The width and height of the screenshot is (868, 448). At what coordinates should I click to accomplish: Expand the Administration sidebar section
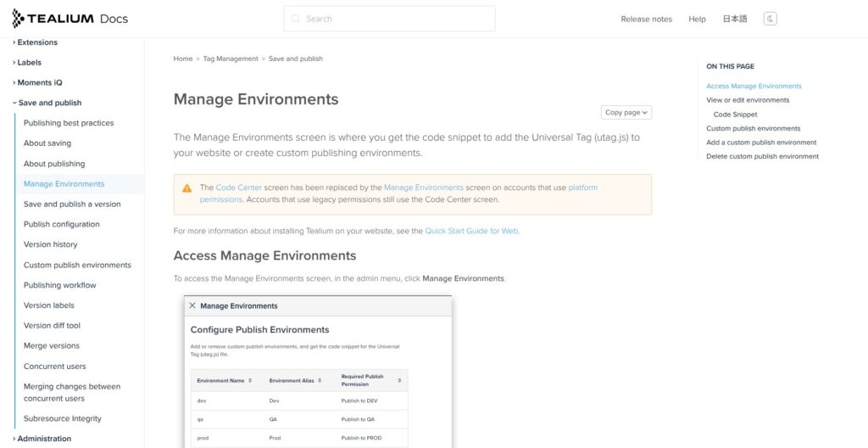[x=42, y=439]
